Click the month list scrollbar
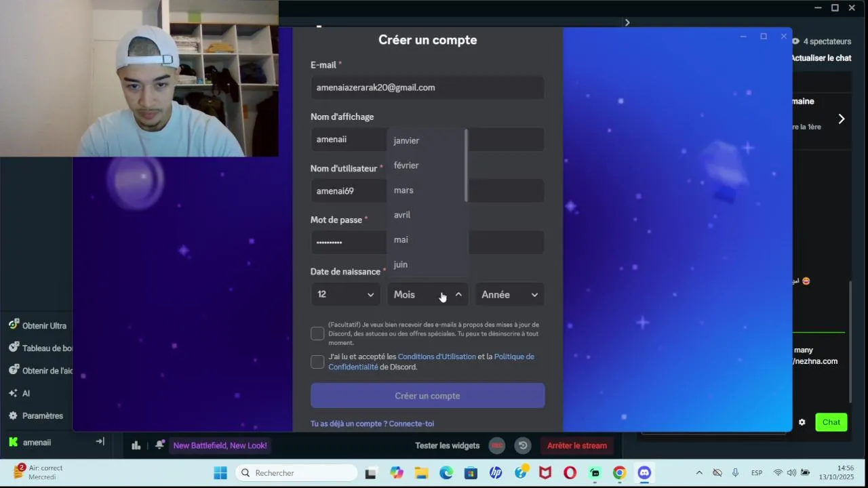 (x=466, y=165)
